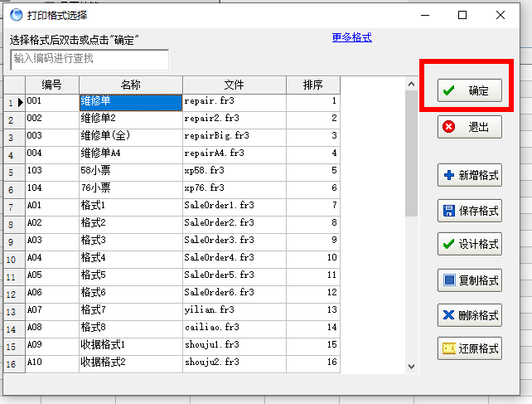Click the 名称 column header

(x=131, y=85)
